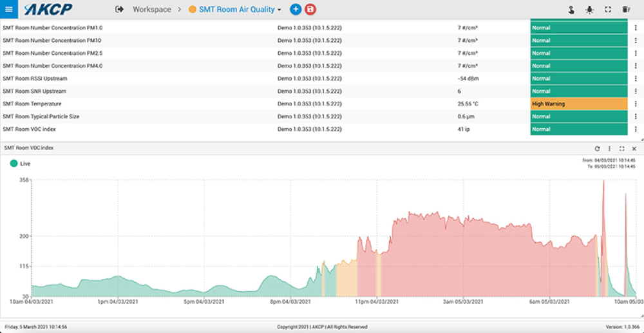Viewport: 644px width, 333px height.
Task: Click the 25.55 °C temperature value
Action: [468, 104]
